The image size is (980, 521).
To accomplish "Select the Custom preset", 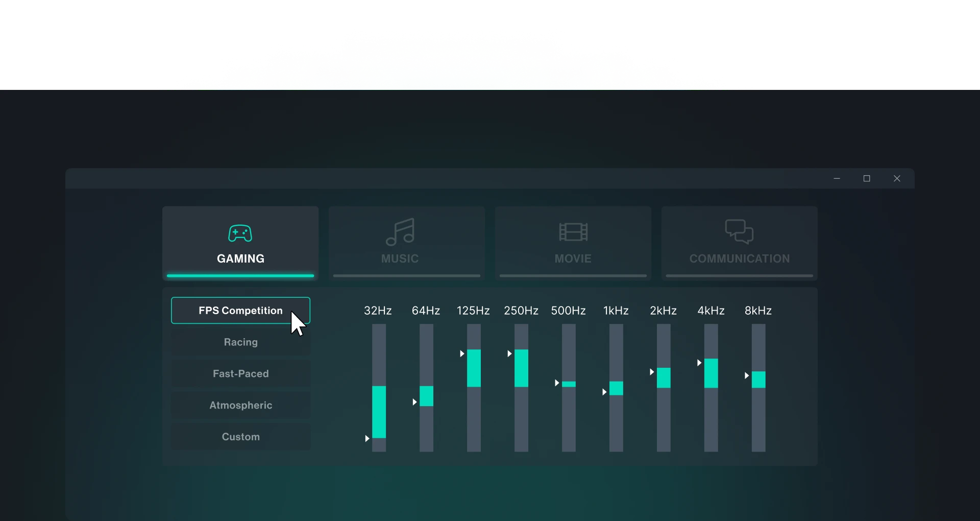I will click(x=240, y=437).
